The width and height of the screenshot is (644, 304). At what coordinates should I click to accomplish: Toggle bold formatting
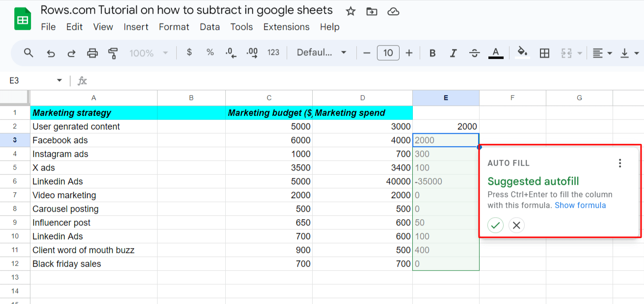[432, 52]
